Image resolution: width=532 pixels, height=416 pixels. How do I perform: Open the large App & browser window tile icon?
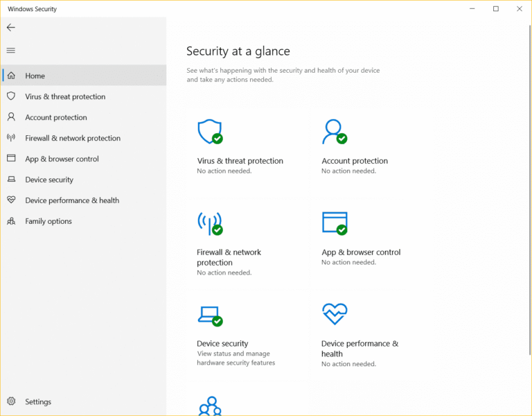tap(335, 223)
